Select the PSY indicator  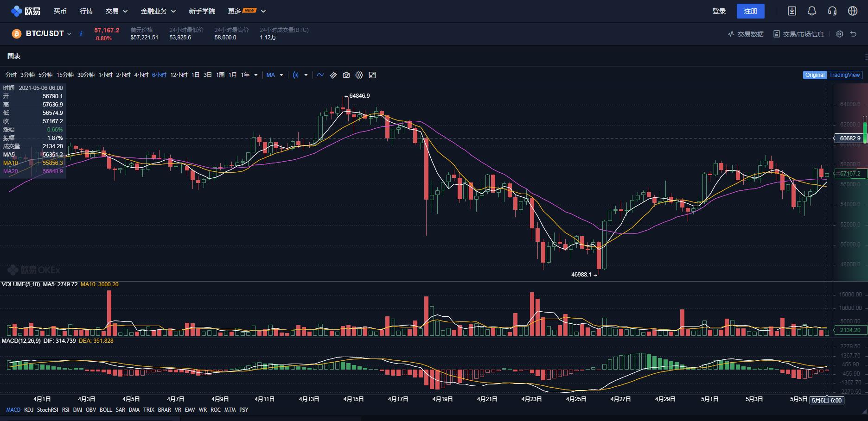(244, 410)
